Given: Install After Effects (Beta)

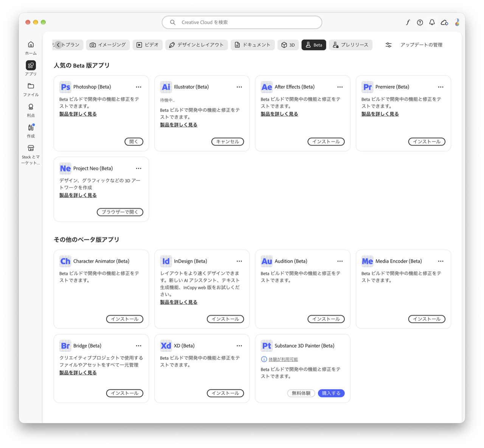Looking at the screenshot, I should [326, 142].
